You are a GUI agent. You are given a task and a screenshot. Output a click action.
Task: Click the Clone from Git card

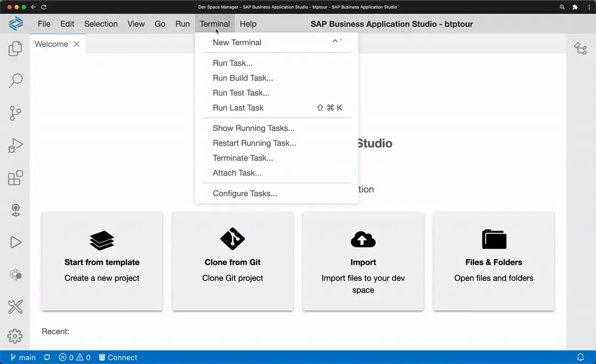(x=232, y=262)
